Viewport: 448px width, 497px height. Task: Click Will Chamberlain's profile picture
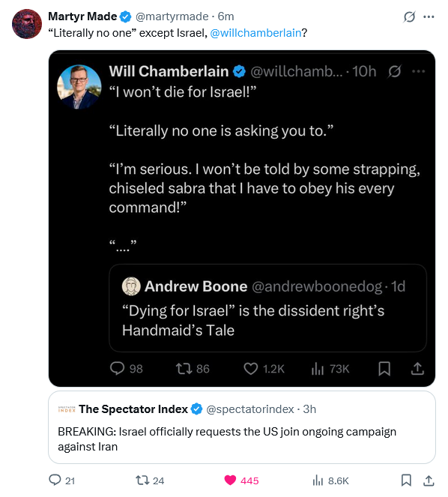(x=79, y=87)
